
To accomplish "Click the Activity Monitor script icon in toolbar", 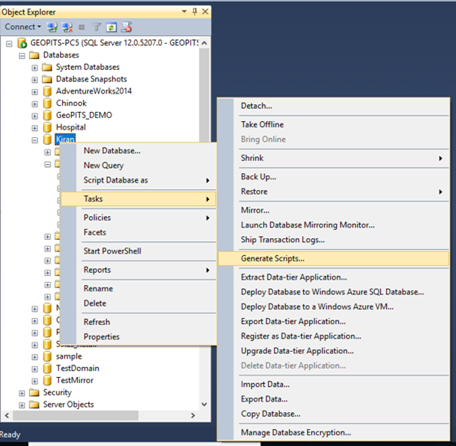I will [127, 27].
